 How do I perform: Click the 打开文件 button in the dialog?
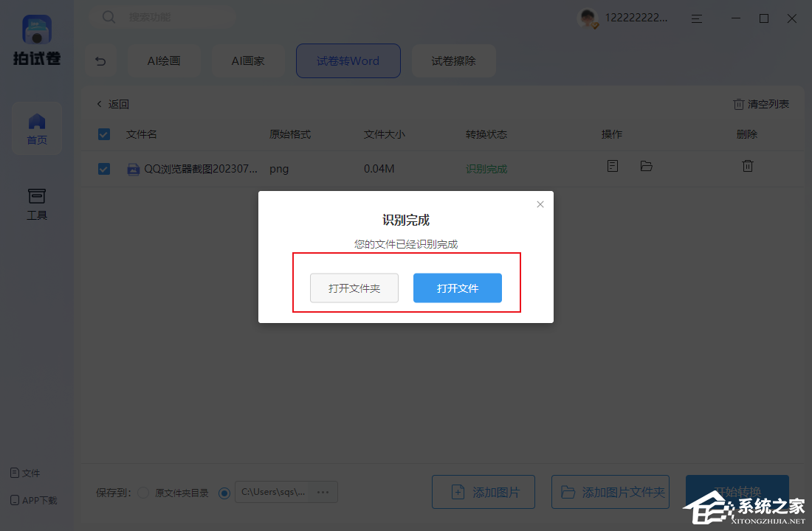457,288
